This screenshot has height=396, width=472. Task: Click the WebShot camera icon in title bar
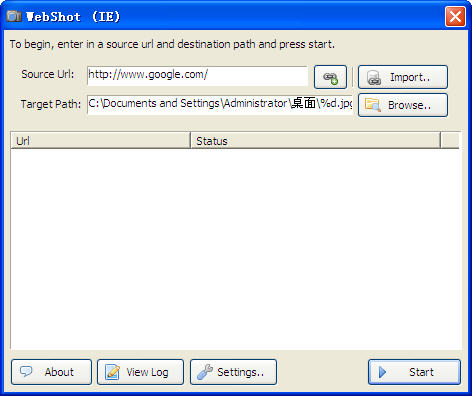click(14, 16)
